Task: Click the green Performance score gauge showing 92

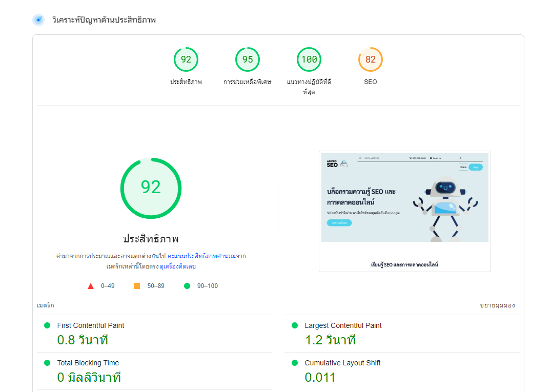Action: pyautogui.click(x=186, y=59)
